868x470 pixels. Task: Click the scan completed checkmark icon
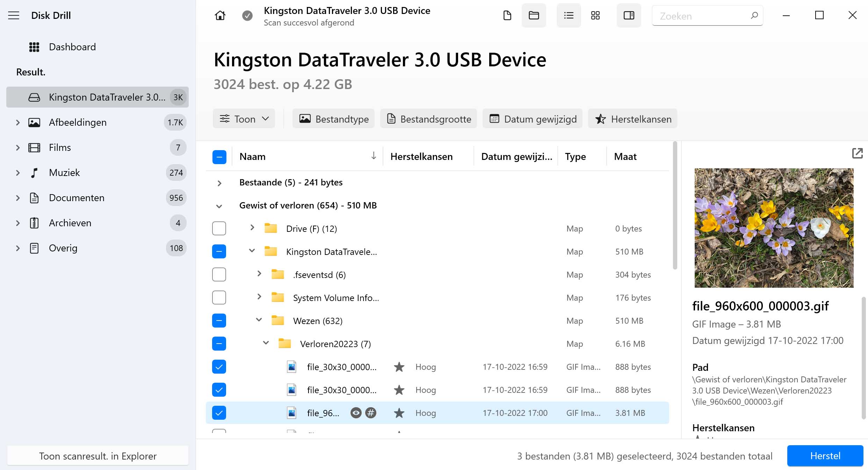point(247,16)
